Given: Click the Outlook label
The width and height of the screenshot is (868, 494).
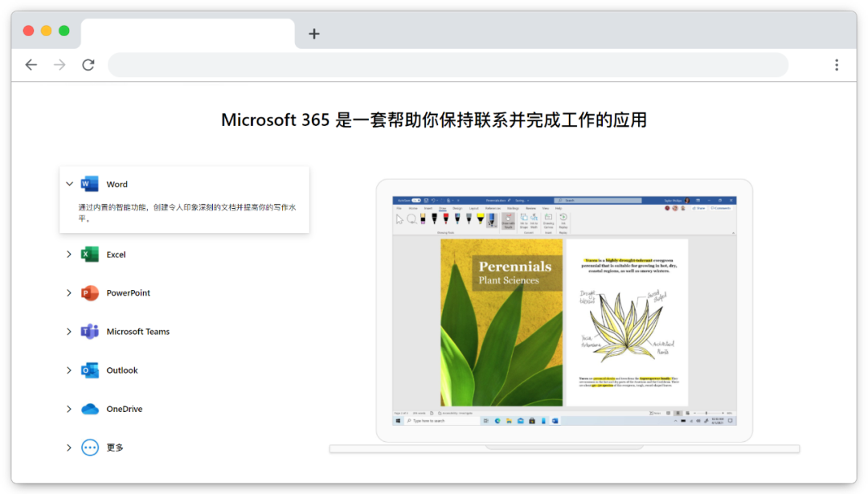Looking at the screenshot, I should coord(122,370).
